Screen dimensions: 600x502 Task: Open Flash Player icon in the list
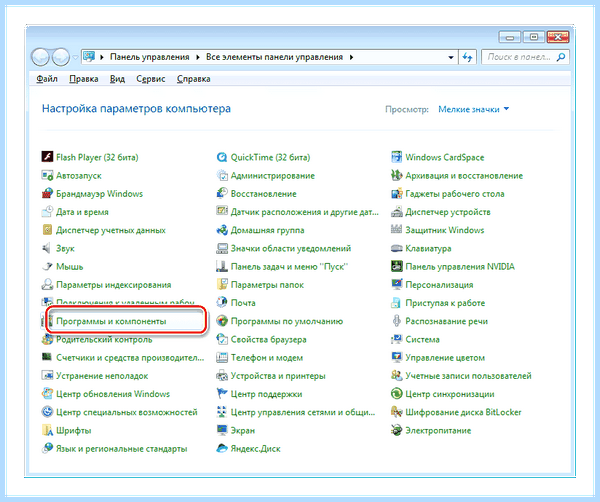coord(47,157)
